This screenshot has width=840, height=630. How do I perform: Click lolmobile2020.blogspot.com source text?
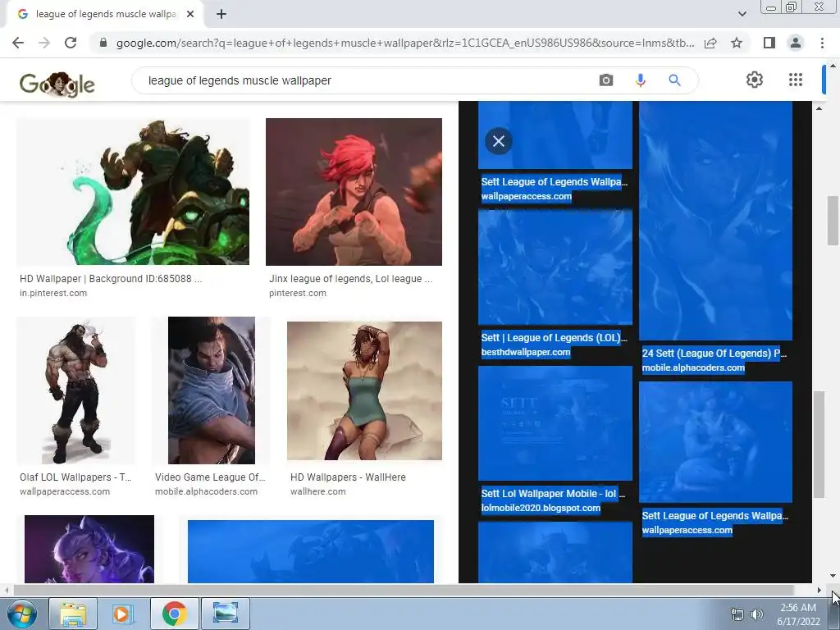(x=541, y=508)
